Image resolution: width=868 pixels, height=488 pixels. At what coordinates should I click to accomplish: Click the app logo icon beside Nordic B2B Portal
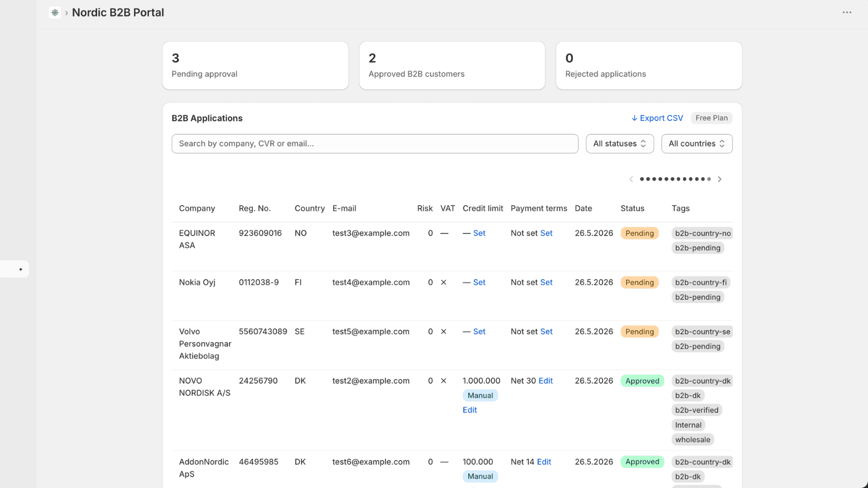pos(55,12)
